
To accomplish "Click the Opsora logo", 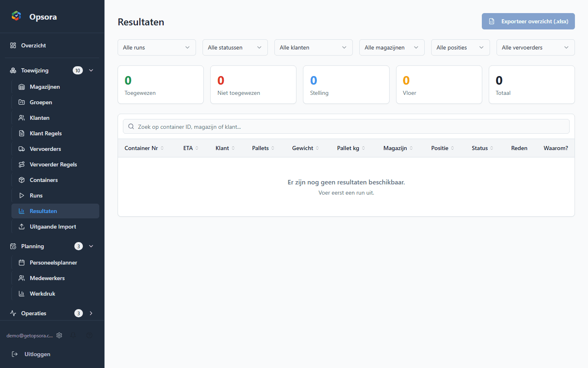I will pos(16,16).
